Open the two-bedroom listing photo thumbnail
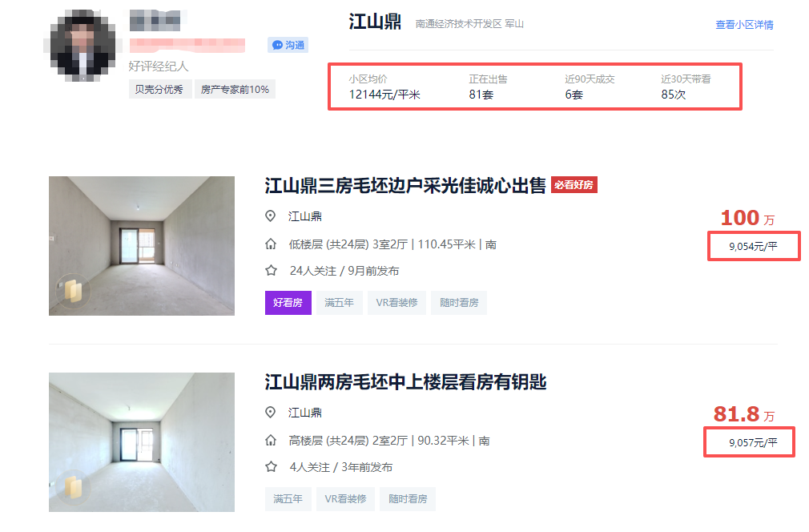Screen dimensions: 809x532 (x=142, y=441)
